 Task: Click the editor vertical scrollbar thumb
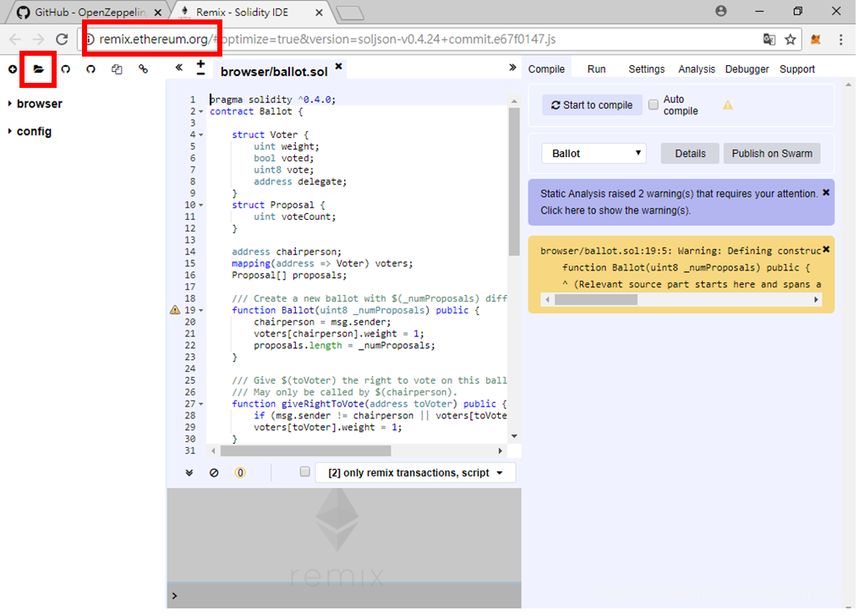(x=514, y=181)
